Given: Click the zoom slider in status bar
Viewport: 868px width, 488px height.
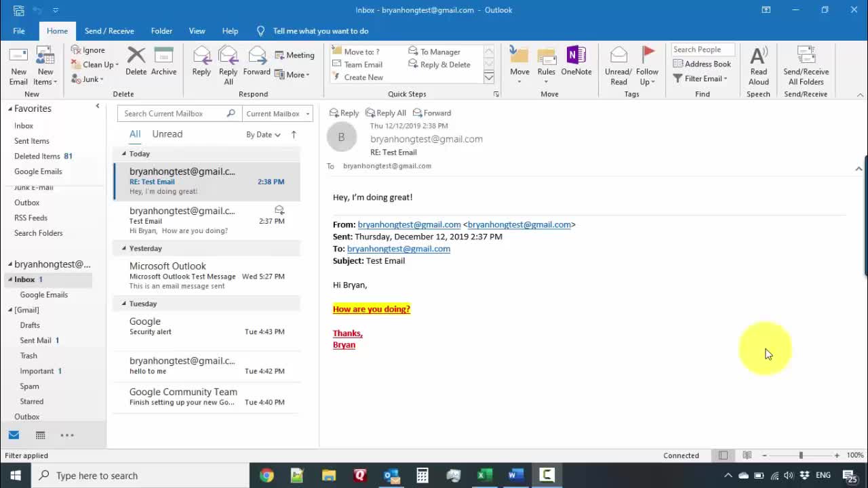Looking at the screenshot, I should tap(801, 455).
